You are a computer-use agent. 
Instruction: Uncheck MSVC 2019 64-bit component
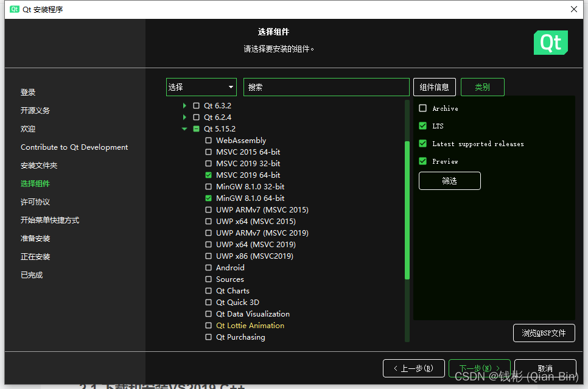(209, 175)
